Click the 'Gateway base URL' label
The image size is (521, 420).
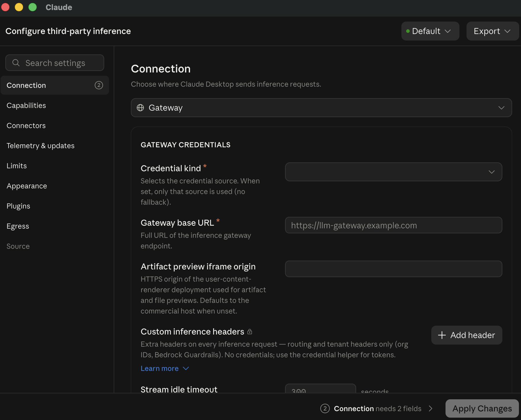click(177, 223)
